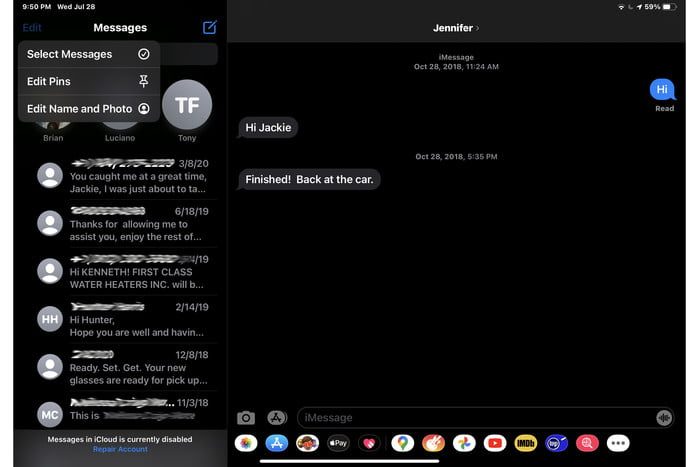The image size is (700, 467).
Task: Choose Edit Name and Photo
Action: 89,108
